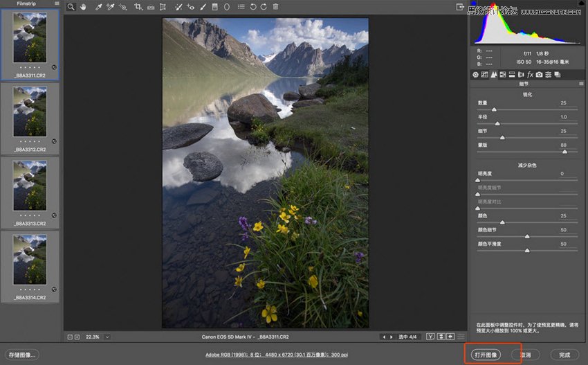Switch to the Detail panel tab
The height and width of the screenshot is (365, 588).
[494, 75]
